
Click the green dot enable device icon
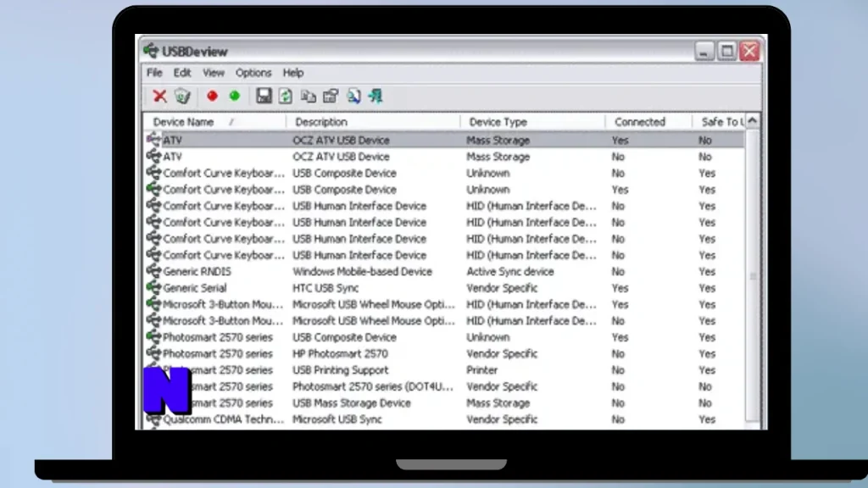click(x=235, y=97)
